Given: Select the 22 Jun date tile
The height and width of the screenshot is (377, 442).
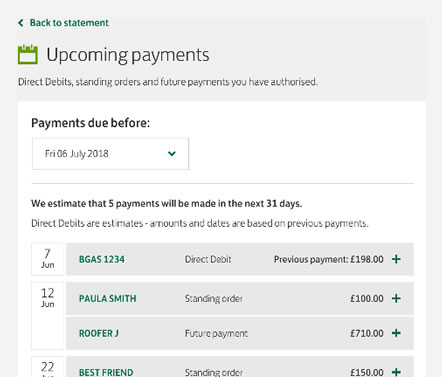Looking at the screenshot, I should pos(48,367).
